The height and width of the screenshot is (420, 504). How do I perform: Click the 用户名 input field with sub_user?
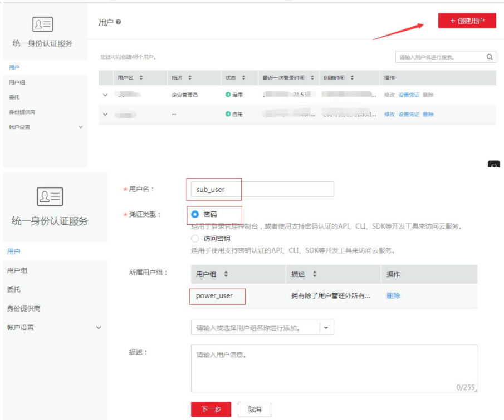tap(262, 190)
